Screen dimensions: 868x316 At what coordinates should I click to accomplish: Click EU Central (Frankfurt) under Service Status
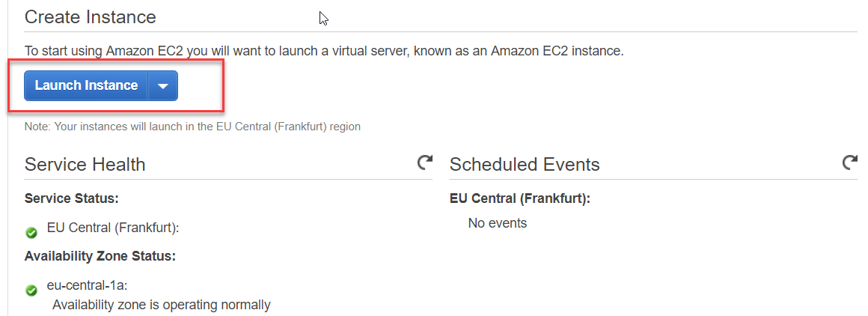pyautogui.click(x=112, y=228)
